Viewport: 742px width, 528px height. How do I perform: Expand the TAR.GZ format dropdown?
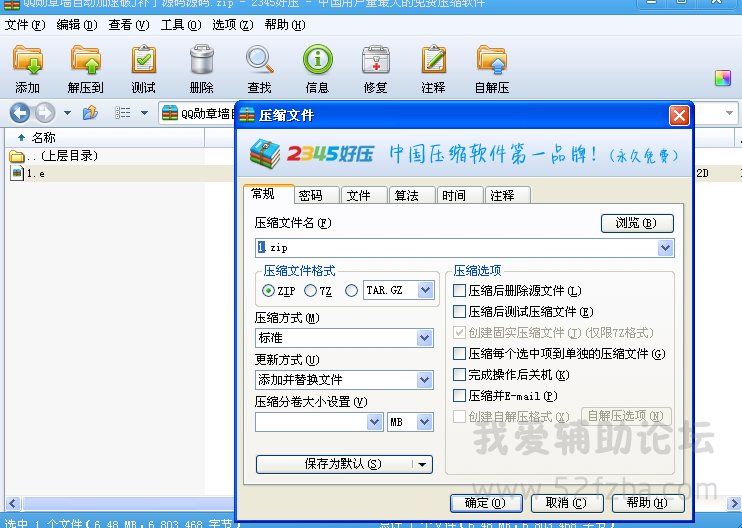pos(425,290)
